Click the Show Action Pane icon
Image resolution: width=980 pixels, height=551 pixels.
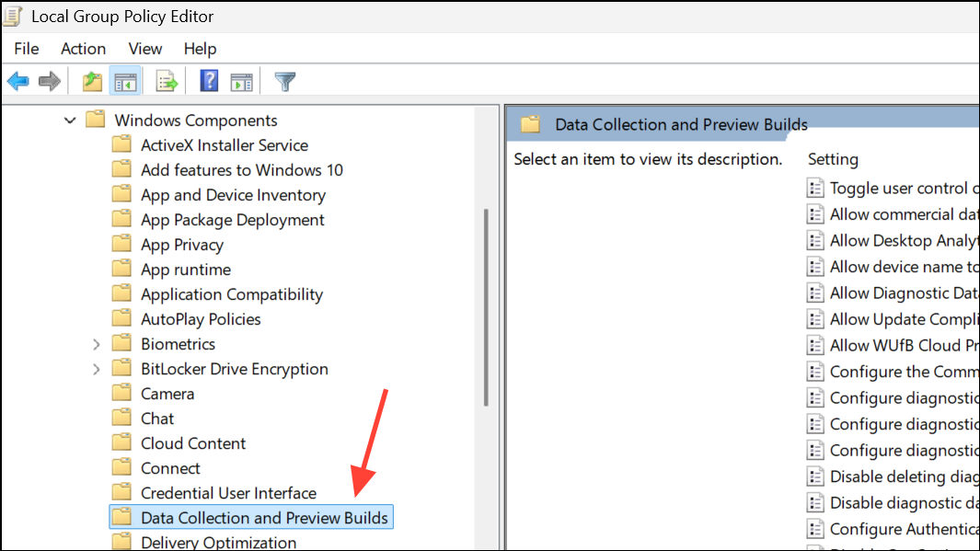pos(241,81)
